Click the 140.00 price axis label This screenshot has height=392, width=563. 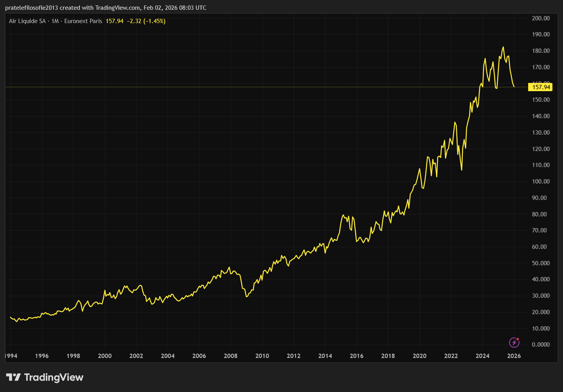(x=541, y=116)
